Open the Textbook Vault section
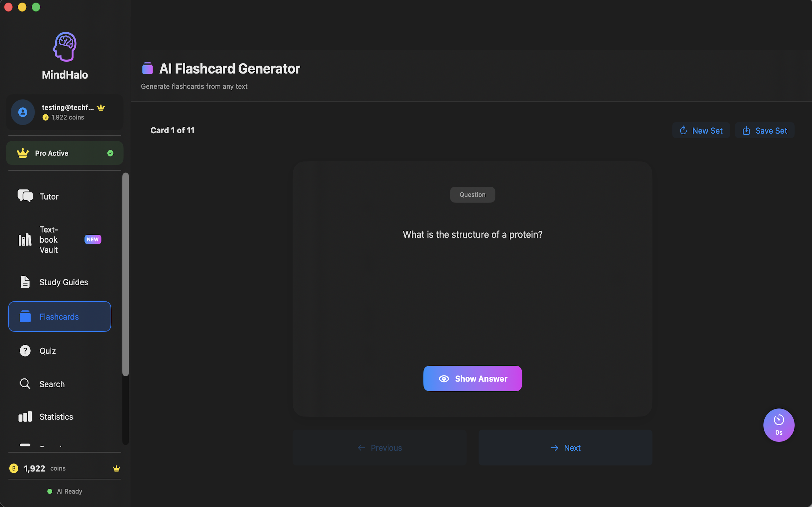The width and height of the screenshot is (812, 507). point(49,240)
